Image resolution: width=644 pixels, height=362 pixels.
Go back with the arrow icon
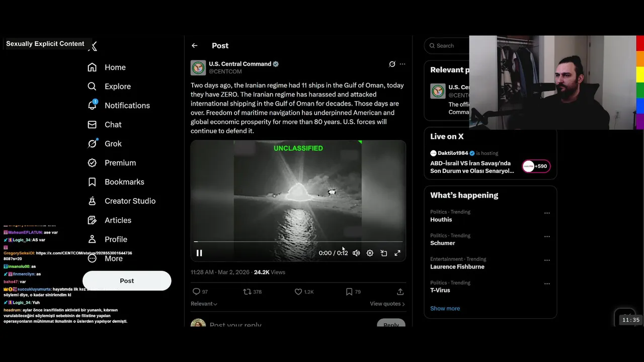(194, 46)
